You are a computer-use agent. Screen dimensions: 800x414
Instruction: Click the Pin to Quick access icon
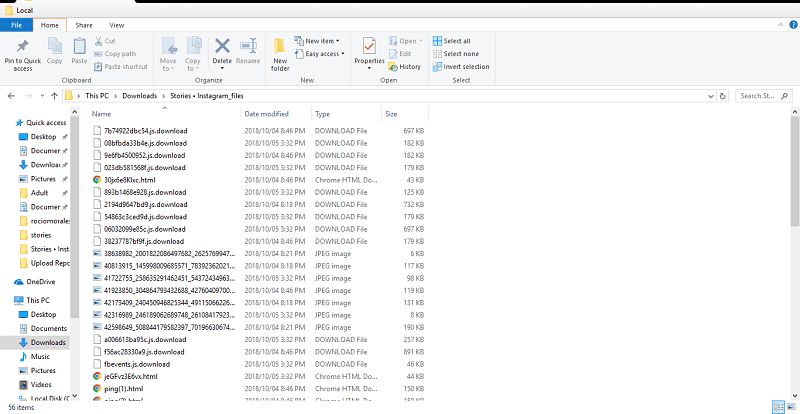(x=22, y=46)
